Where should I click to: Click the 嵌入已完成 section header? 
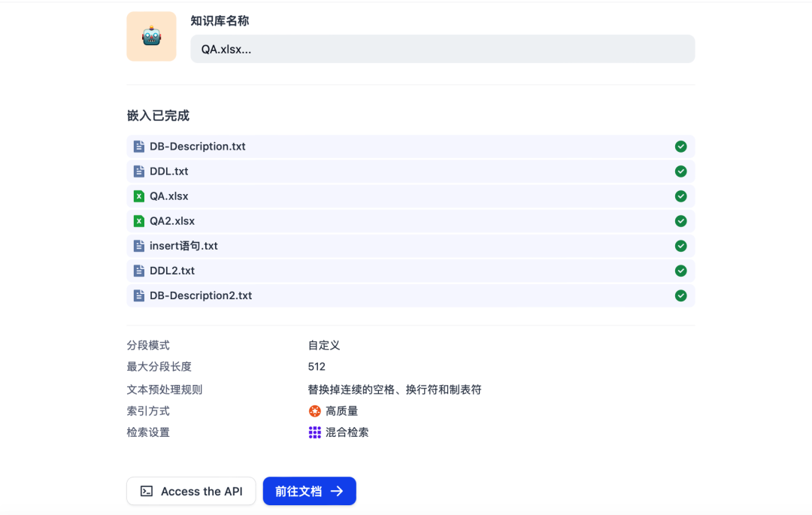[159, 115]
